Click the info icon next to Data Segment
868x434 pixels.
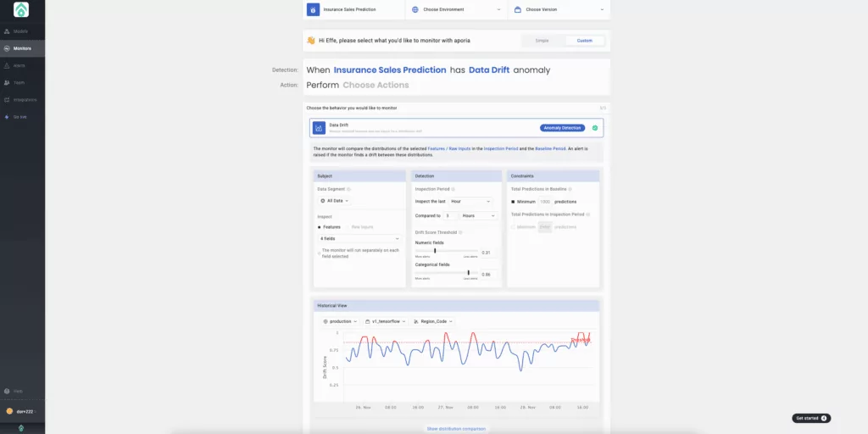[348, 189]
